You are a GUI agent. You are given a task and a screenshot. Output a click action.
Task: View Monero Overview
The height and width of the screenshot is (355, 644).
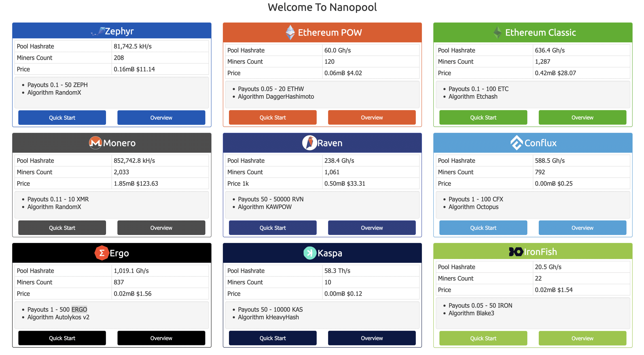tap(161, 228)
